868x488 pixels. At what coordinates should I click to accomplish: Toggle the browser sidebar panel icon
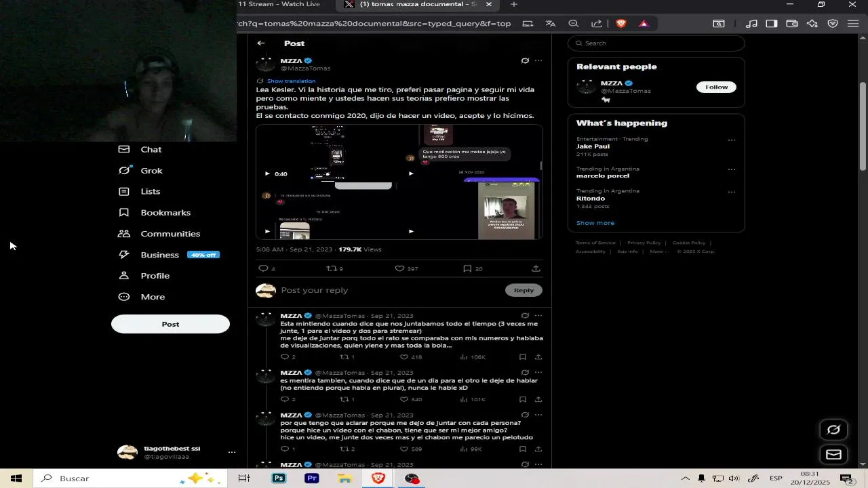pos(771,24)
